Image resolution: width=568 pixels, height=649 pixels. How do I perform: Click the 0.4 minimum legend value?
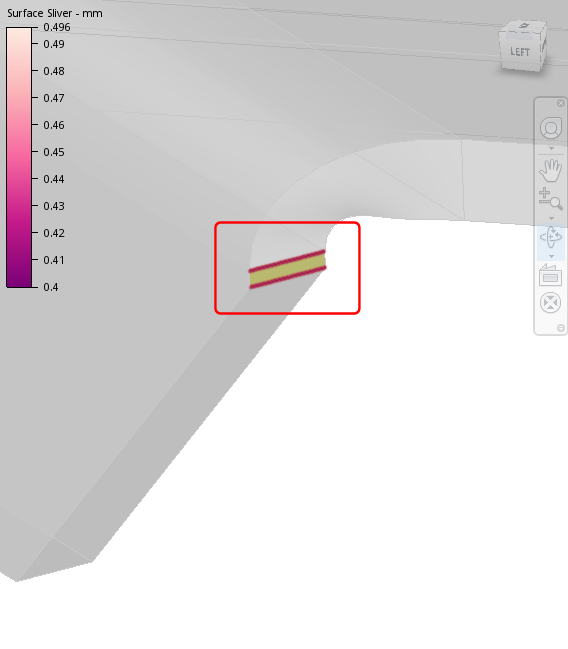[51, 287]
